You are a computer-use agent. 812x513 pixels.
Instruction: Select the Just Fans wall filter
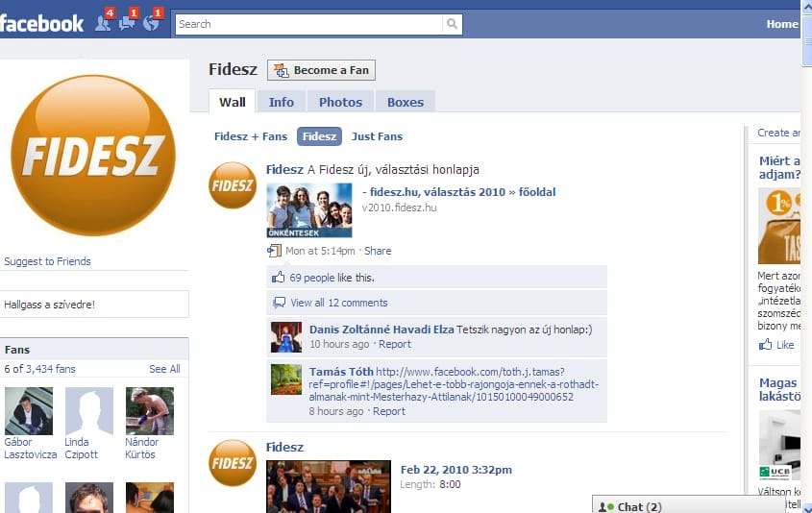(x=377, y=136)
